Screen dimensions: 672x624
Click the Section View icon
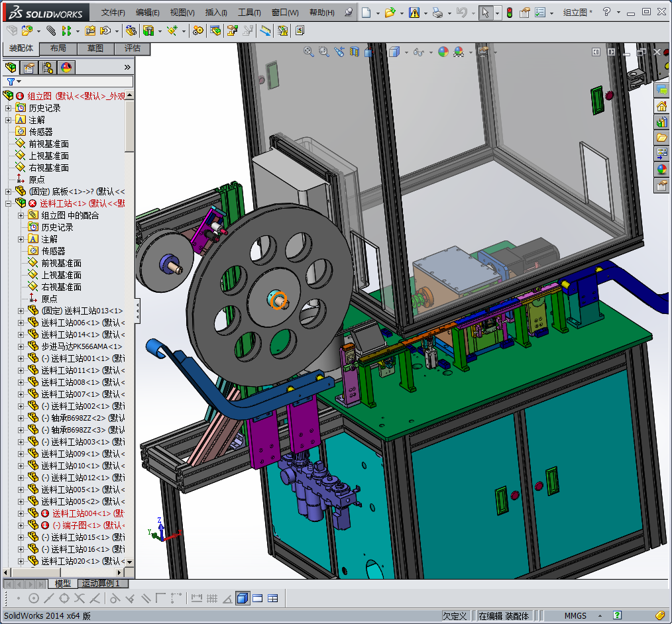click(x=355, y=52)
